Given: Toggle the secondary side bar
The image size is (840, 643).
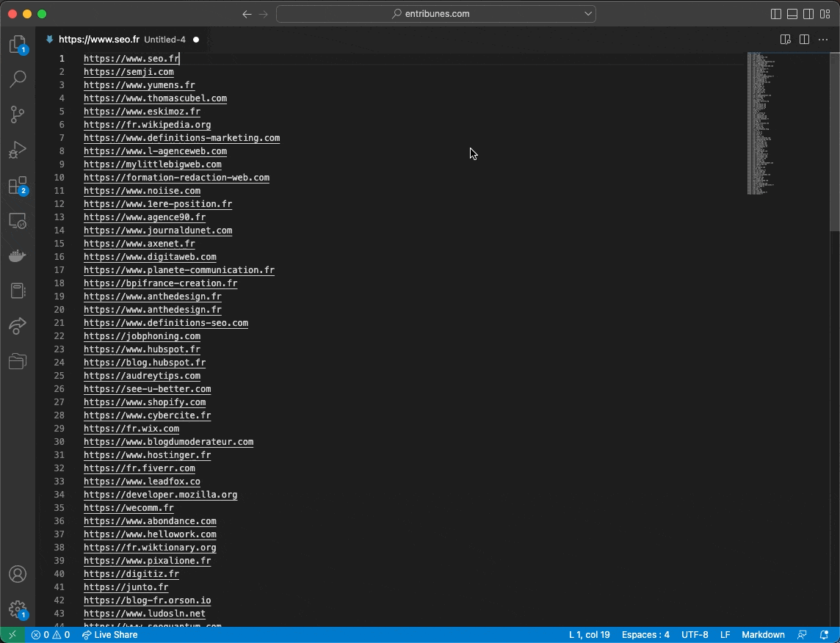Looking at the screenshot, I should coord(809,14).
